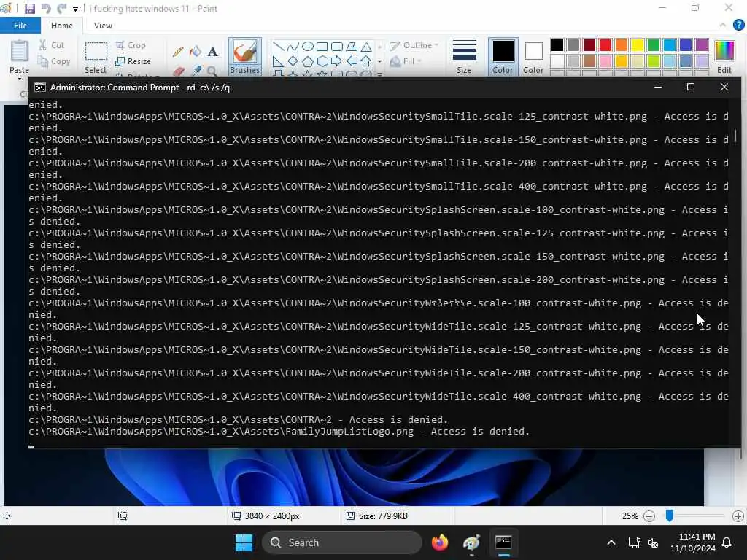This screenshot has height=560, width=747.
Task: Click the zoom in plus button
Action: coord(738,516)
